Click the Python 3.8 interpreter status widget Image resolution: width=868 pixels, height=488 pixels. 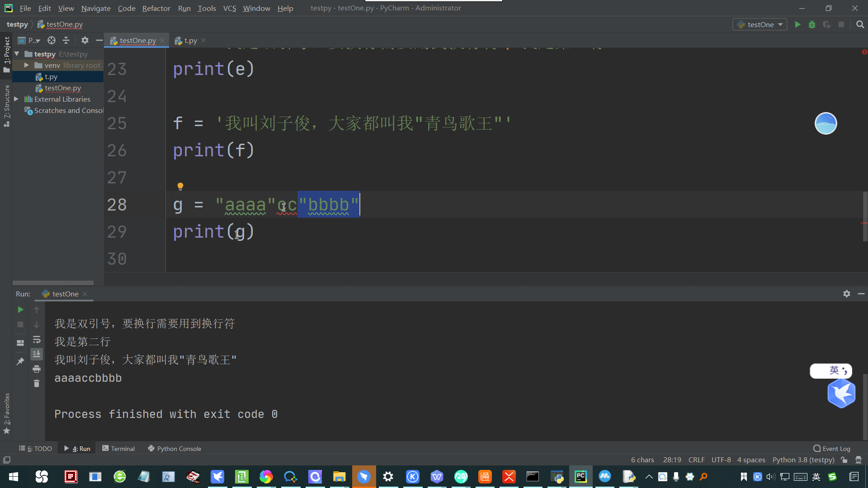tap(803, 460)
